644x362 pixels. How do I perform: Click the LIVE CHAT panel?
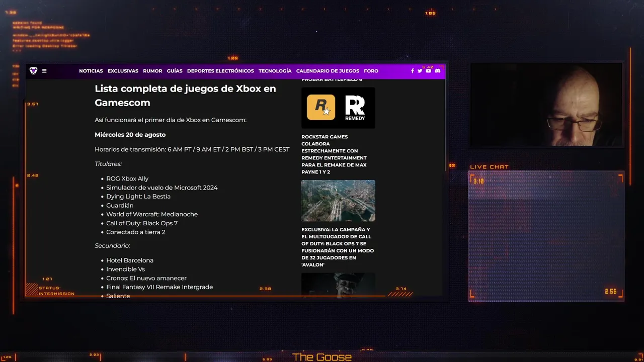[546, 236]
